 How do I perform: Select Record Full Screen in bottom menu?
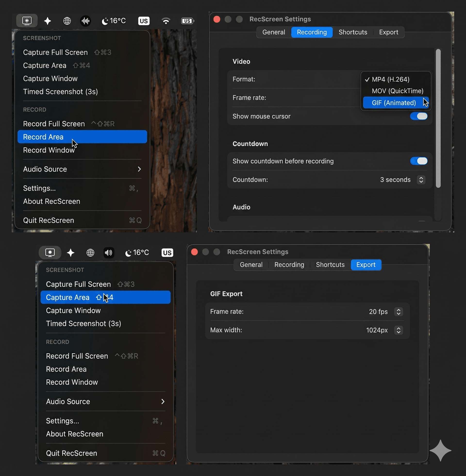pos(106,356)
